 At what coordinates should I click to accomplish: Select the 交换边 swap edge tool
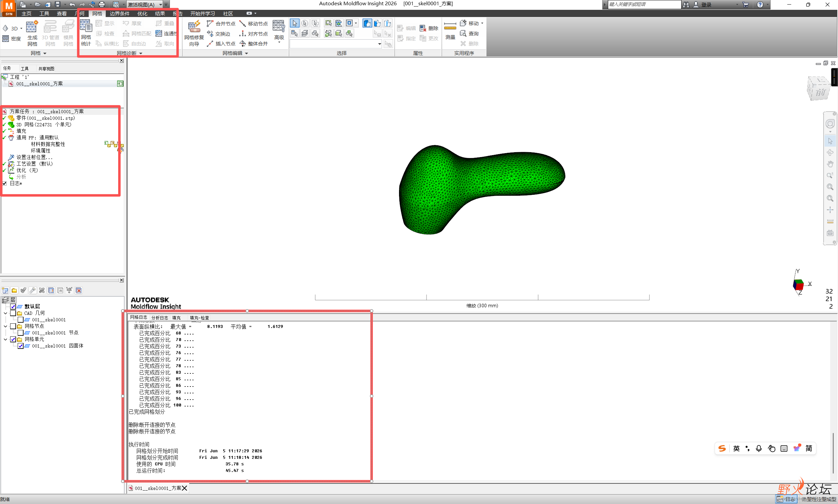click(x=219, y=34)
